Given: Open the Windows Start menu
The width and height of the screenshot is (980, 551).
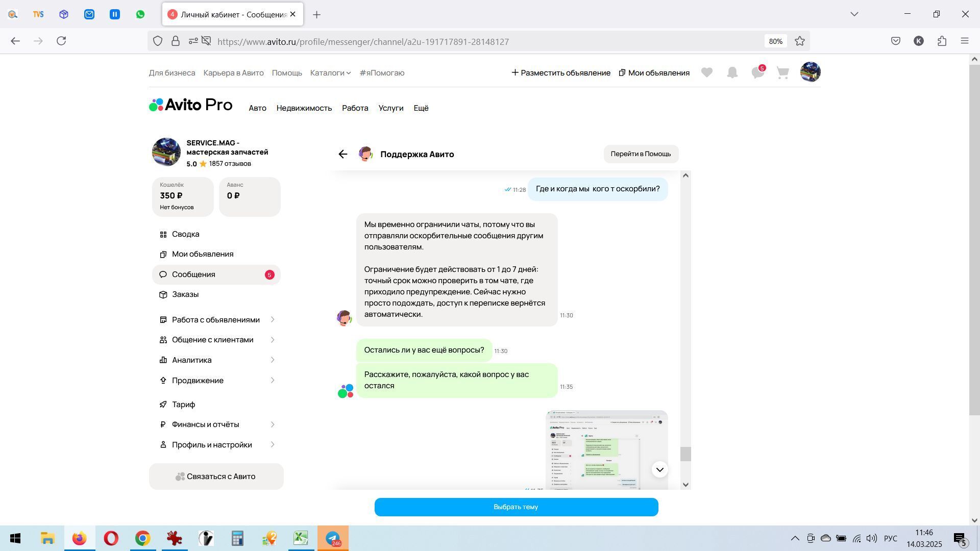Looking at the screenshot, I should [15, 539].
